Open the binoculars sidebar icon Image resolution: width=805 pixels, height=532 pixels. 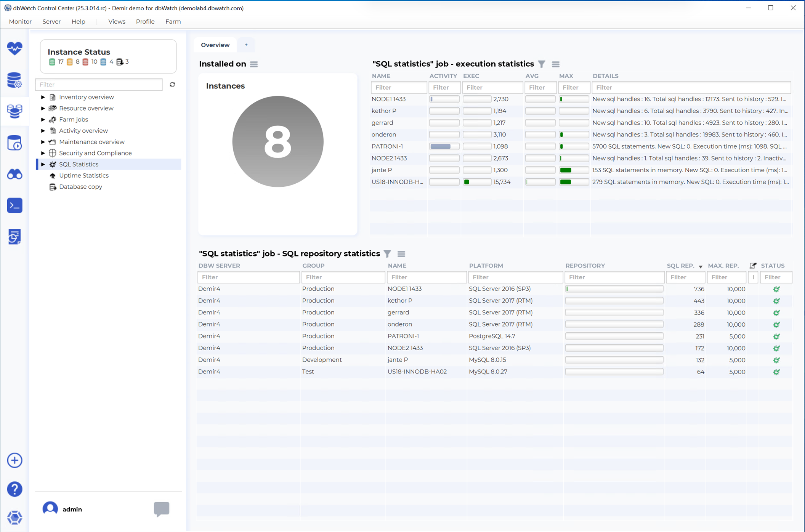click(14, 175)
